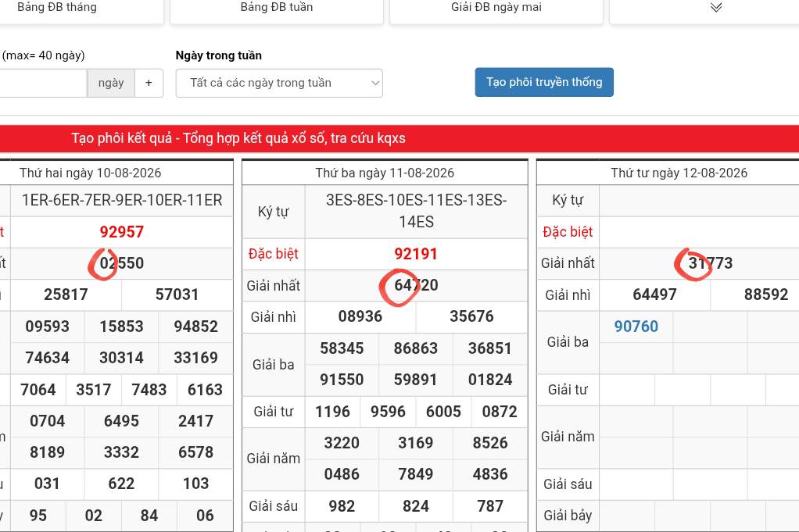The image size is (799, 532).
Task: Click fifth prize number 7849
Action: click(x=416, y=474)
